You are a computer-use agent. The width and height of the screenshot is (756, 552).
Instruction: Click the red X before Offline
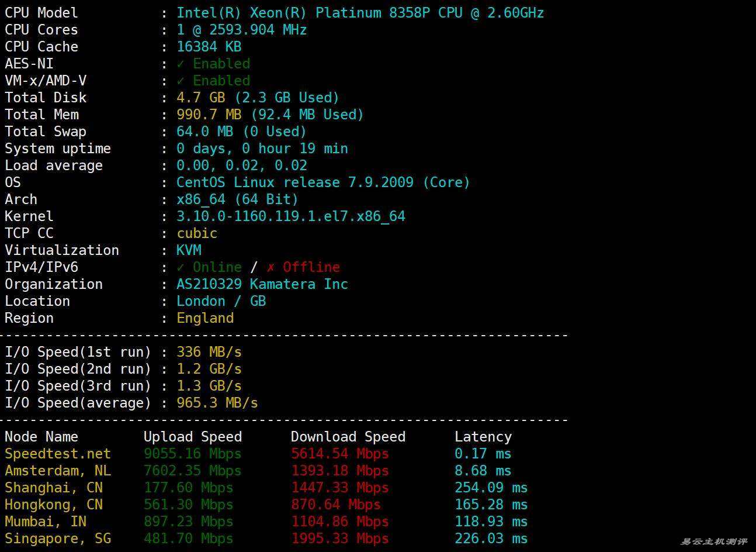coord(271,267)
